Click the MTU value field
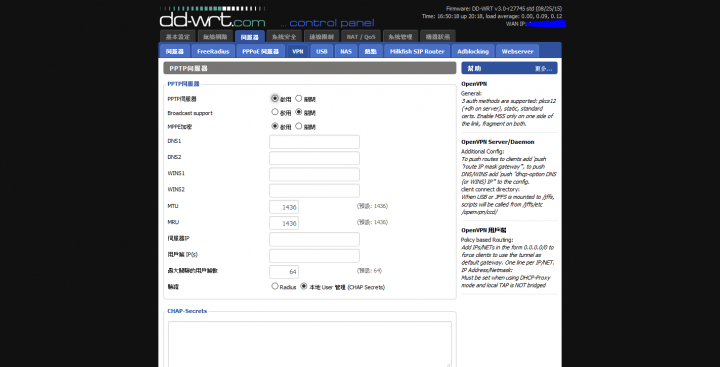The image size is (720, 367). pyautogui.click(x=284, y=207)
